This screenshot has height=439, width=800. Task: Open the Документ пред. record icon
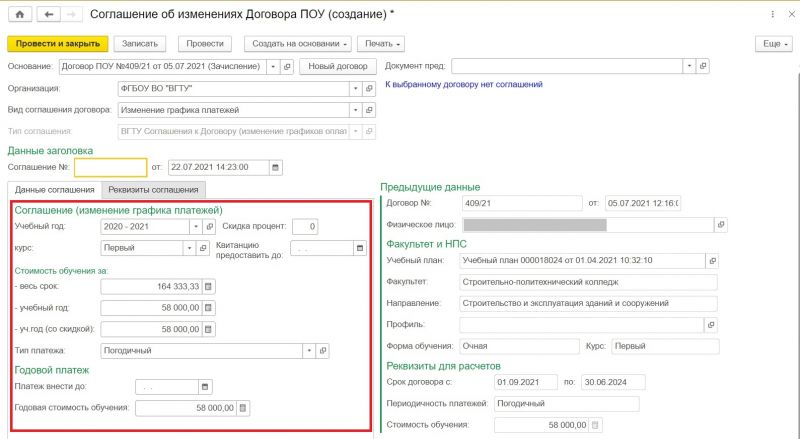tap(703, 66)
